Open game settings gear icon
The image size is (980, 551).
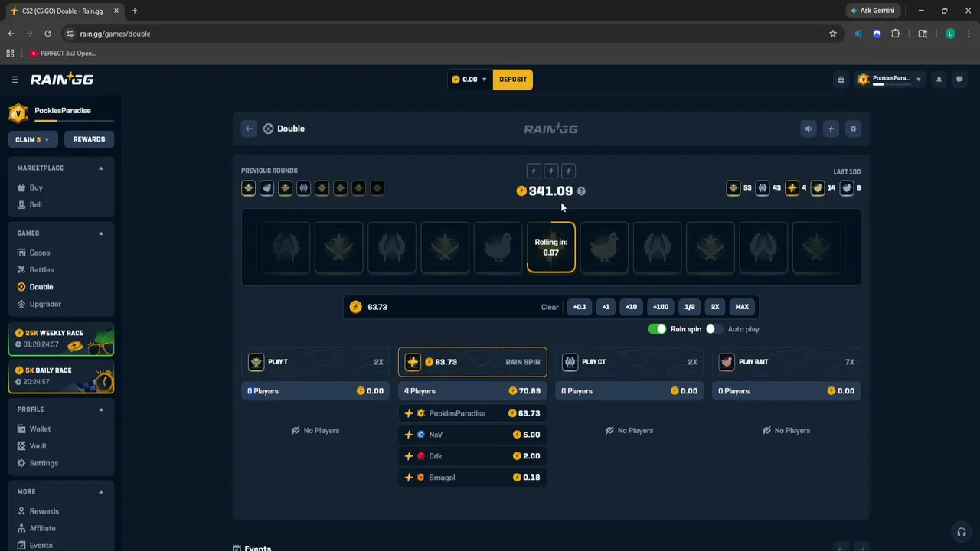point(853,129)
